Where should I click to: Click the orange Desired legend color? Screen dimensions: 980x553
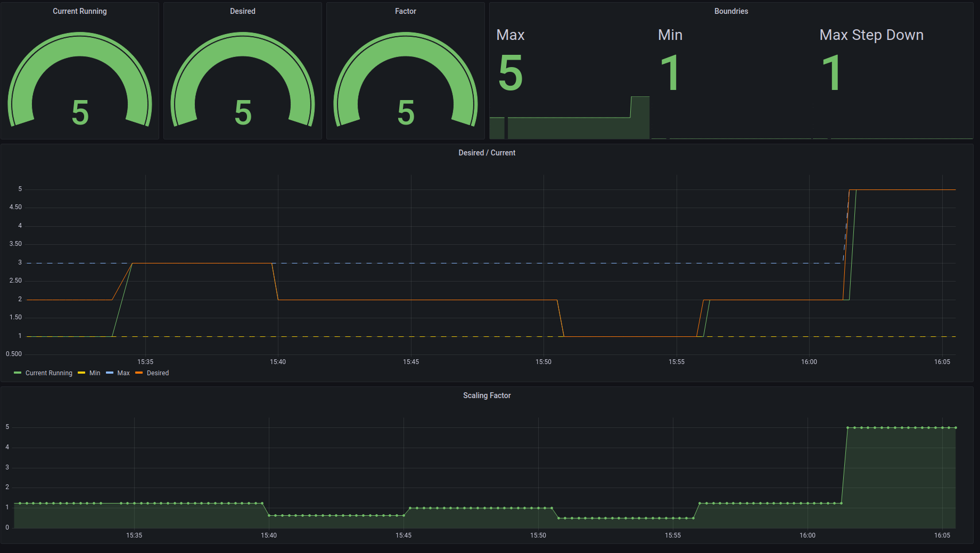click(139, 373)
